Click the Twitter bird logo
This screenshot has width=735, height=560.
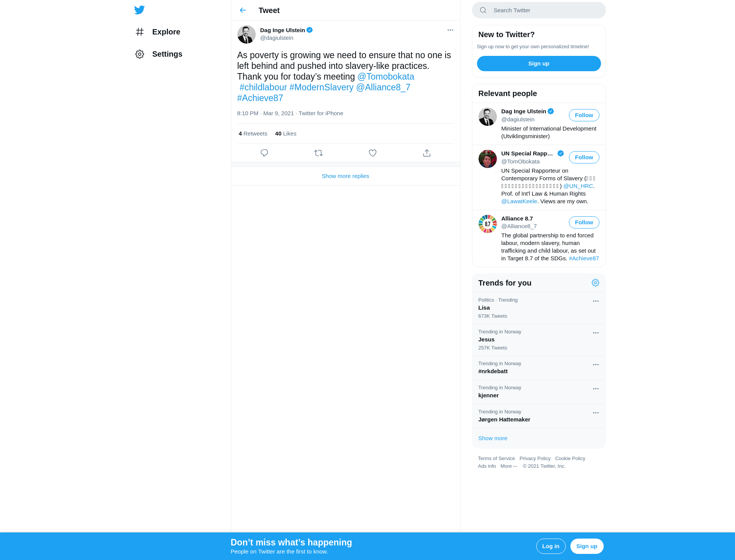point(139,10)
